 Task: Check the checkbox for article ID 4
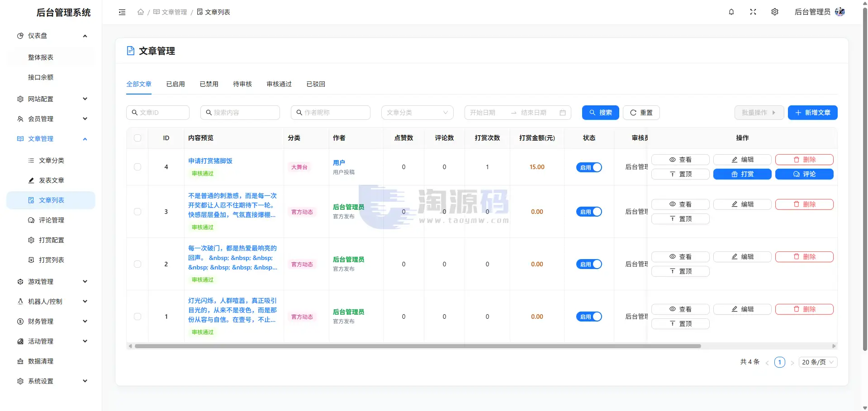pos(138,167)
